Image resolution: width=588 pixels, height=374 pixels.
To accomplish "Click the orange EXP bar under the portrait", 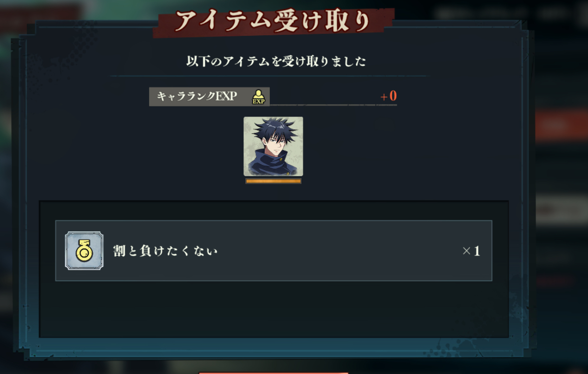I will pyautogui.click(x=273, y=181).
